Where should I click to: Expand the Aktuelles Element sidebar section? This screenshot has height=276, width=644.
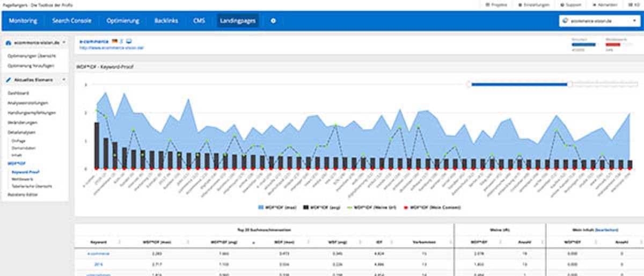click(35, 79)
